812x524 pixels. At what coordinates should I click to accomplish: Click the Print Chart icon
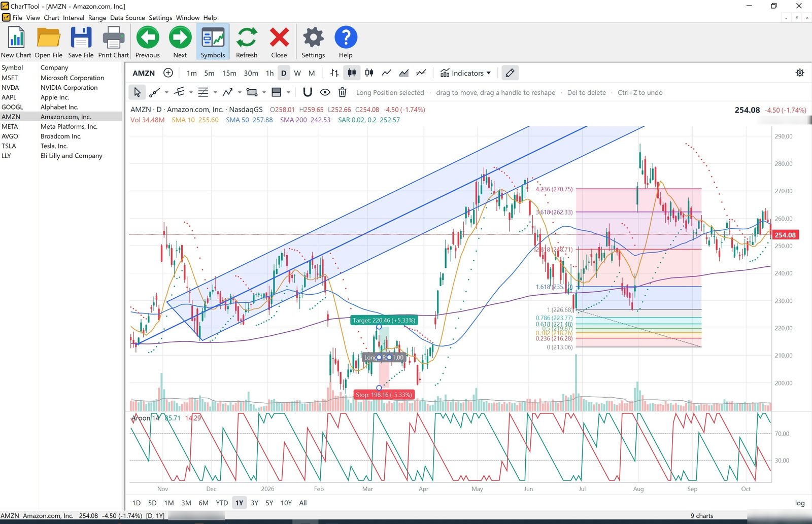tap(113, 38)
